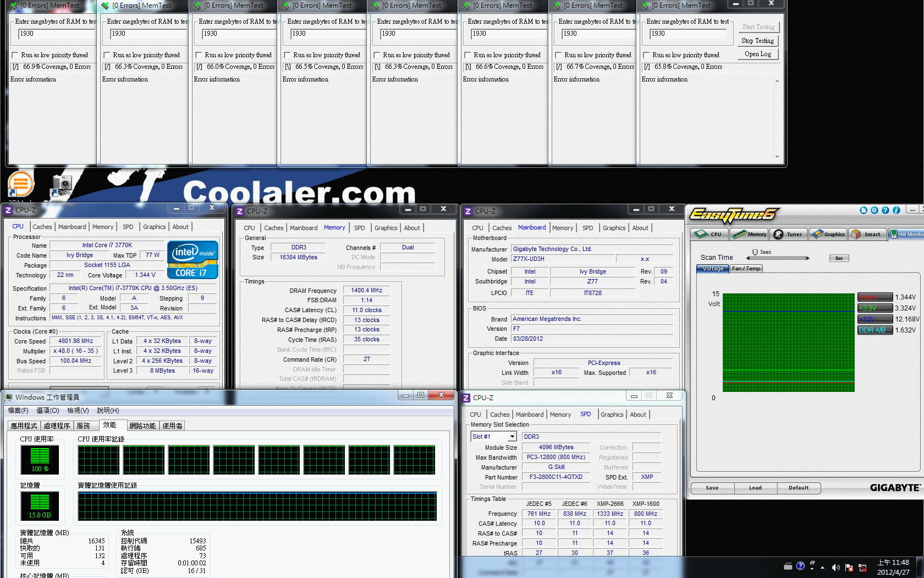Toggle the Vcore voltage trace button
Viewport: 924px width, 578px height.
pyautogui.click(x=875, y=297)
